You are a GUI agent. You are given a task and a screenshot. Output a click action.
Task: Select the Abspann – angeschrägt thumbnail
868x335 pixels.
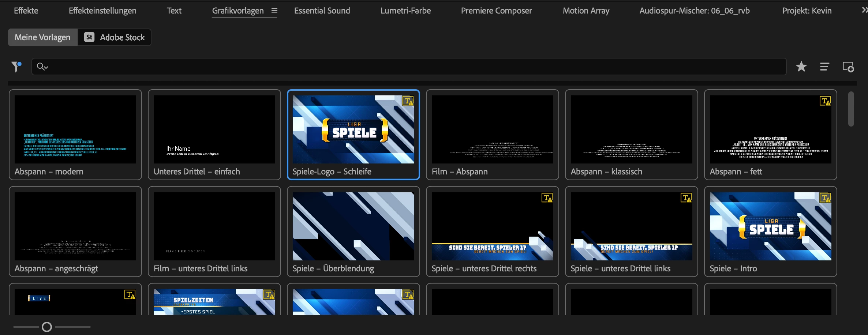coord(75,226)
